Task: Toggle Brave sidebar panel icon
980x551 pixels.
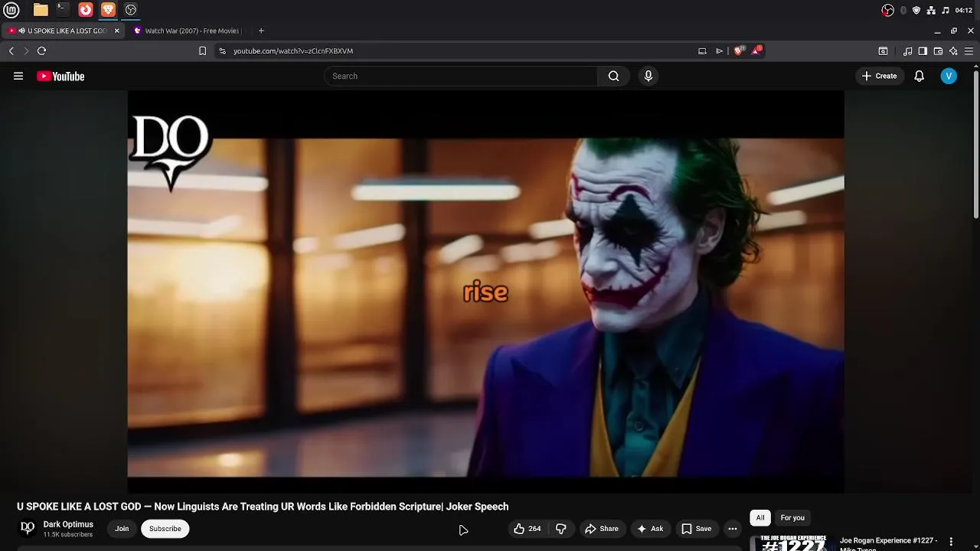Action: click(x=923, y=51)
